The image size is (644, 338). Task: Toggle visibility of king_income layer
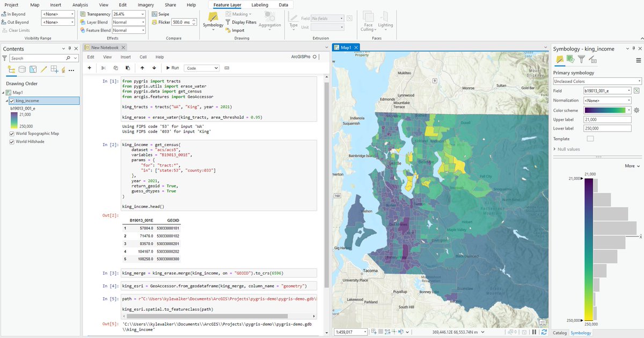pos(12,100)
